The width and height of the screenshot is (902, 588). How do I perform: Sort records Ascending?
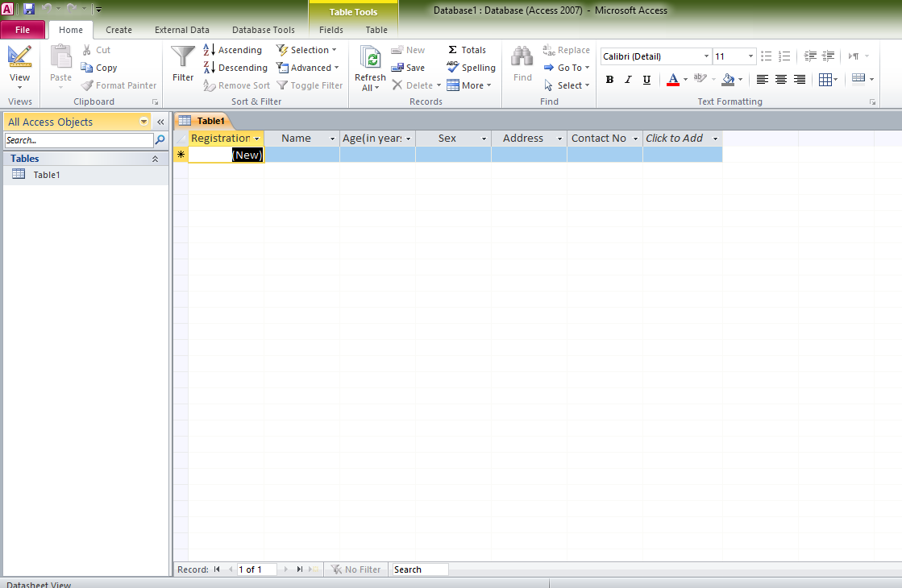(232, 50)
